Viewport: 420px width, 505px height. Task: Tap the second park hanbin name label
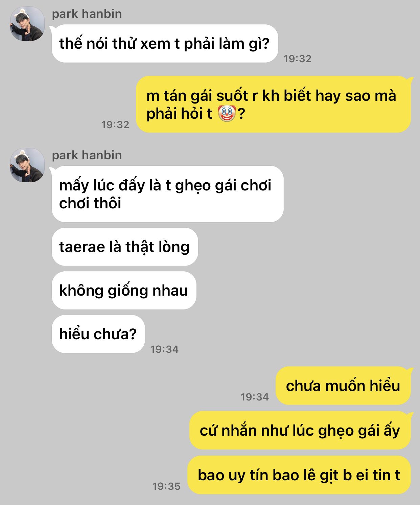tap(87, 155)
